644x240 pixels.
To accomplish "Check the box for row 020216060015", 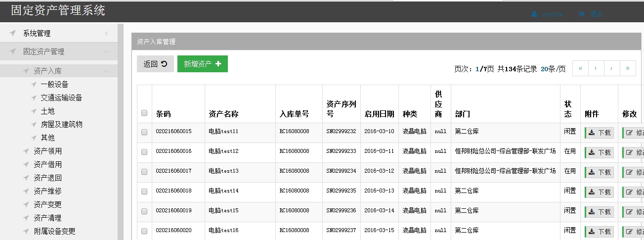I will 144,132.
